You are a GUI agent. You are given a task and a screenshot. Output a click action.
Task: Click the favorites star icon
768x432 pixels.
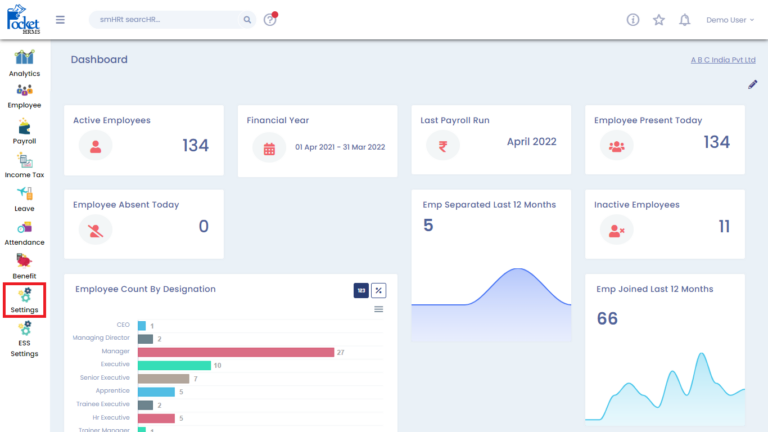(x=659, y=20)
